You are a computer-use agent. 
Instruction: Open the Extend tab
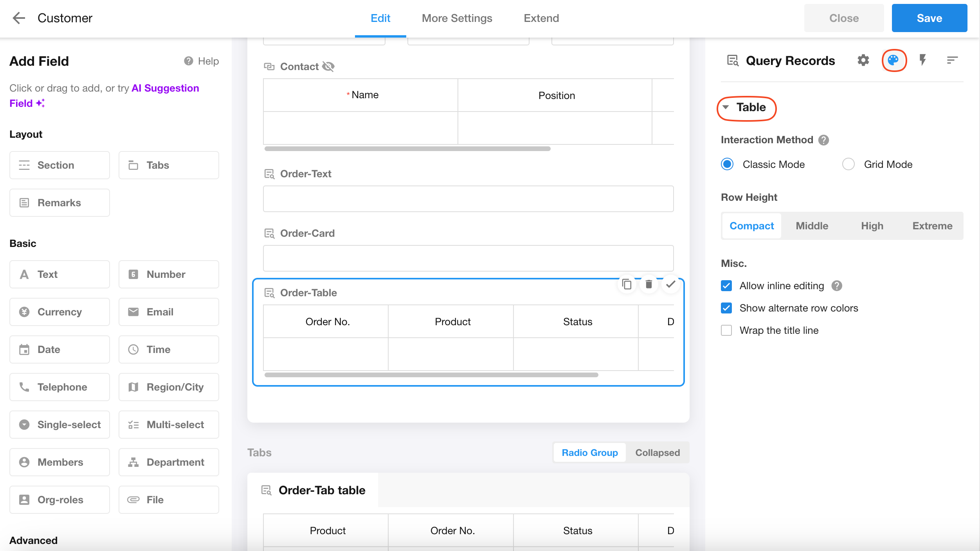pyautogui.click(x=541, y=18)
